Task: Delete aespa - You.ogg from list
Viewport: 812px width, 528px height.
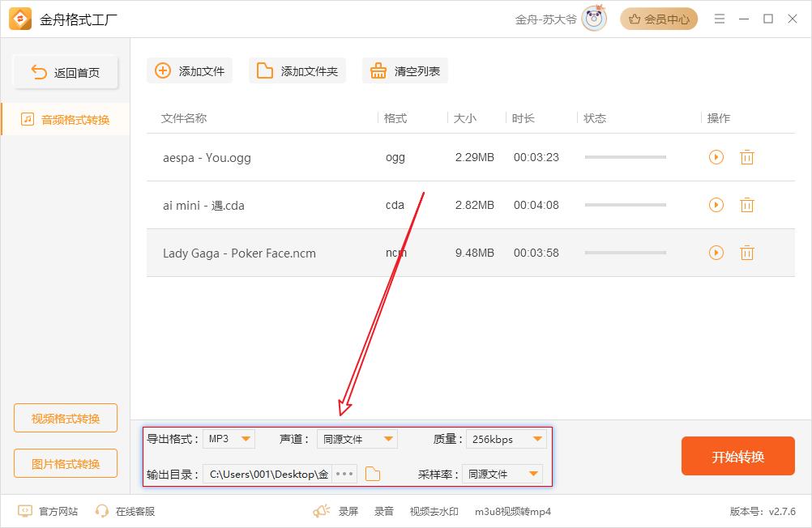Action: pyautogui.click(x=746, y=157)
